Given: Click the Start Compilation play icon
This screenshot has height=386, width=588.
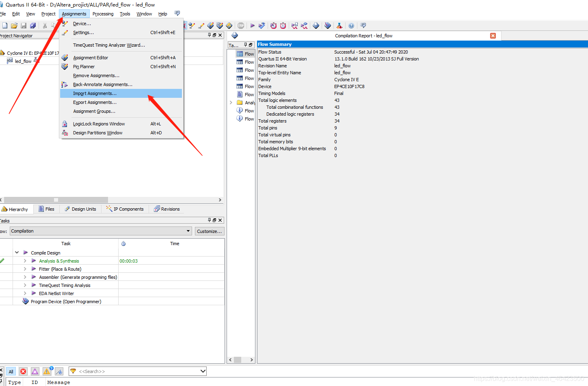Looking at the screenshot, I should point(253,26).
